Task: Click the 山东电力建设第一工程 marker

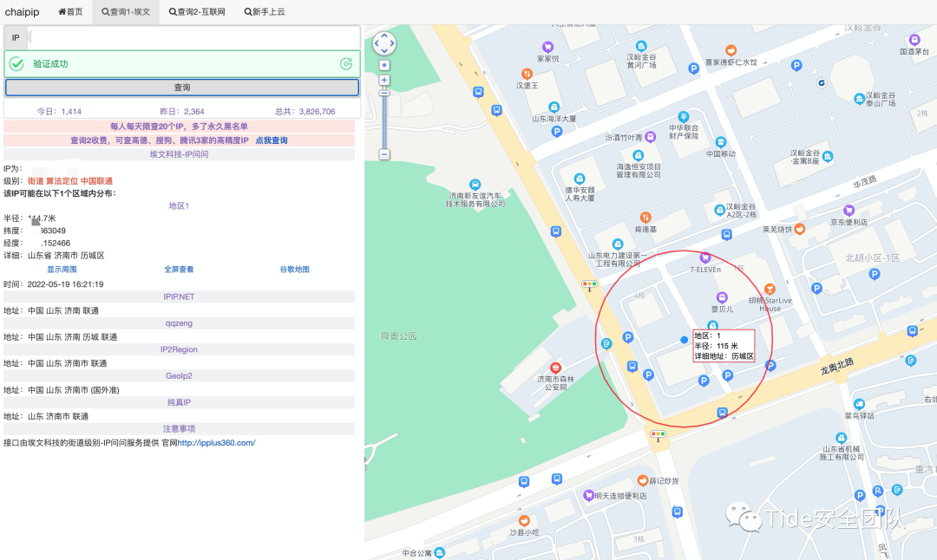Action: (618, 244)
